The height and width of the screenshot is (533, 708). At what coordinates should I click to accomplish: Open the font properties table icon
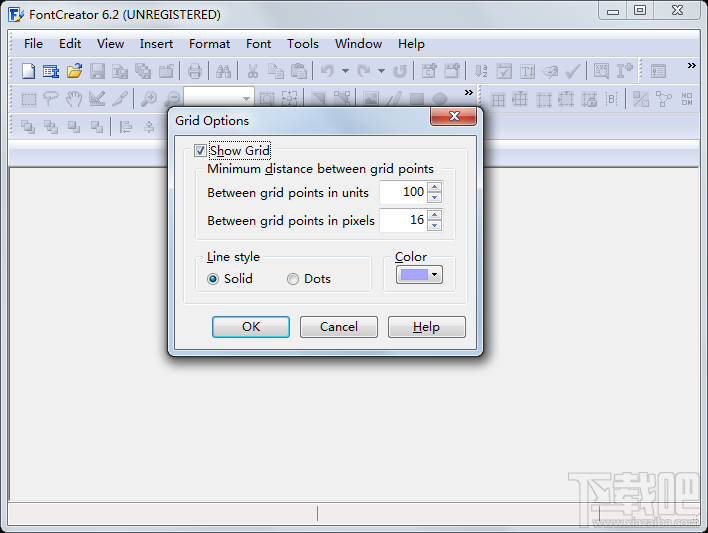click(x=51, y=71)
